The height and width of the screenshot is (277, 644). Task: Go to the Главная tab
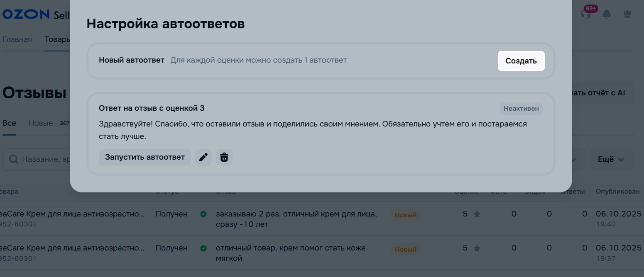click(x=17, y=39)
